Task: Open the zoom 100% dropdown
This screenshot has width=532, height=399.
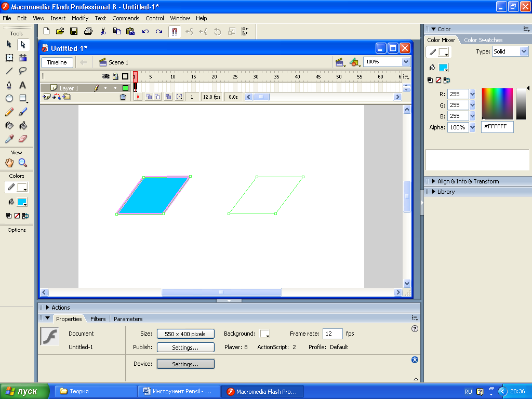Action: [406, 62]
